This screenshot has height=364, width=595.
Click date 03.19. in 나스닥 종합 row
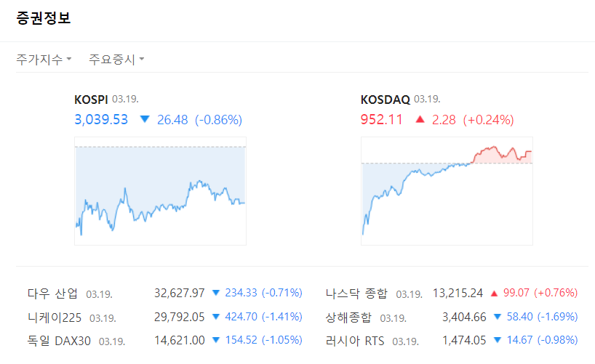(x=409, y=294)
